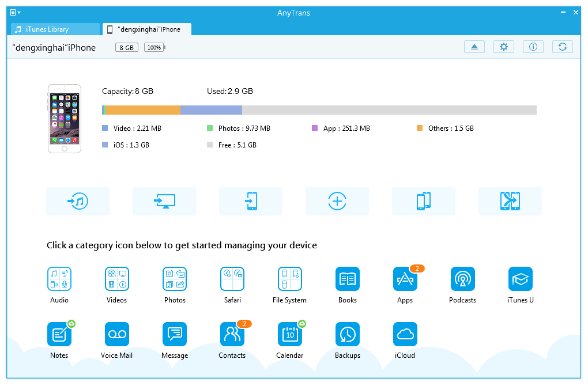This screenshot has height=386, width=588.
Task: Open the Audio category
Action: (59, 279)
